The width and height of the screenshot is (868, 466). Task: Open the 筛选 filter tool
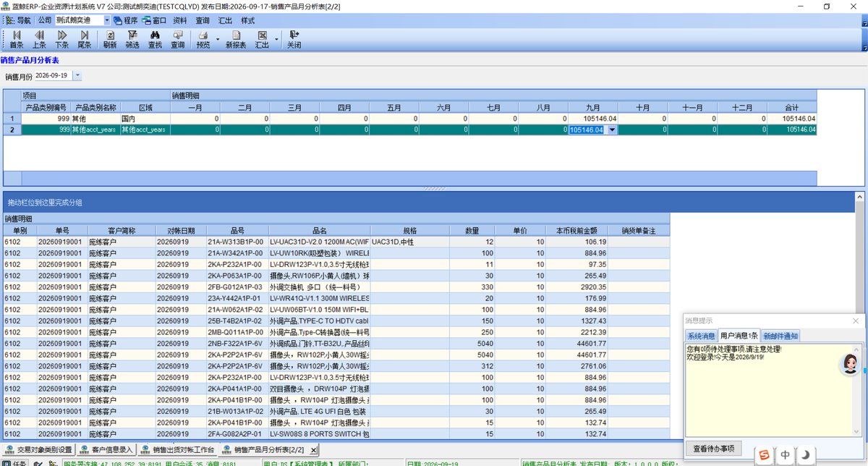tap(132, 38)
